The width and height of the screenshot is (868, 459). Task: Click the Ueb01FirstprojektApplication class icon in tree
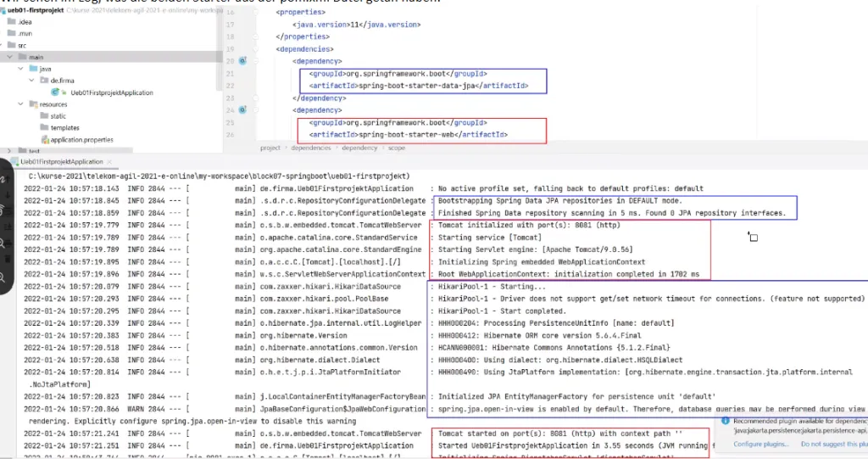click(x=55, y=92)
